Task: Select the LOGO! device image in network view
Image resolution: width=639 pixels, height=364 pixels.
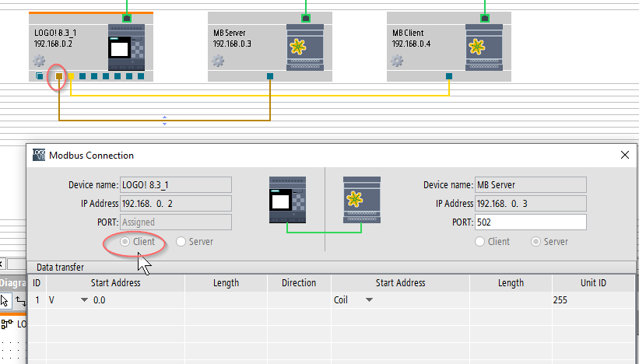Action: (x=126, y=47)
